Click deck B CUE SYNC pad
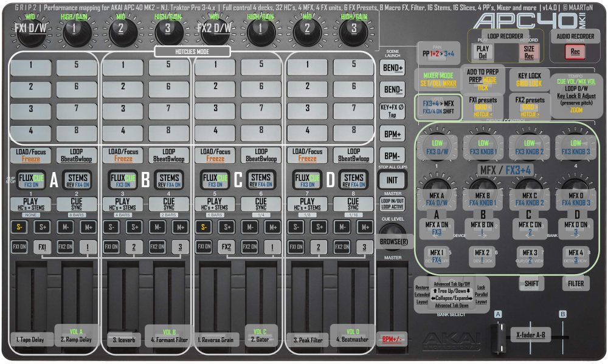Viewport: 608px width, 364px height. 168,204
